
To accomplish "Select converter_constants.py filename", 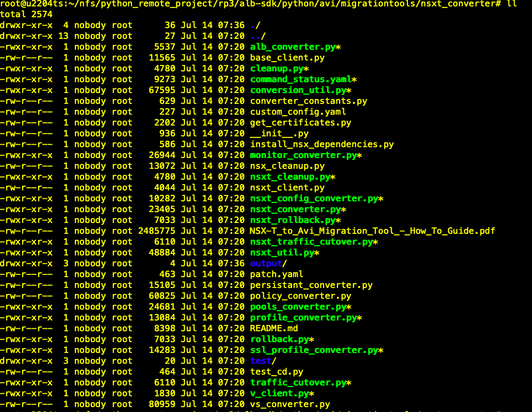I will click(308, 101).
